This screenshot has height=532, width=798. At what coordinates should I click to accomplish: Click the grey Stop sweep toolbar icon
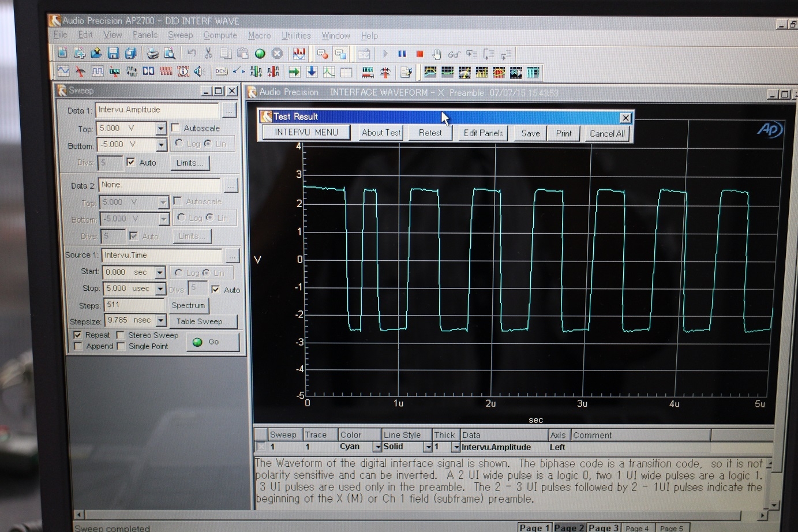tap(277, 54)
